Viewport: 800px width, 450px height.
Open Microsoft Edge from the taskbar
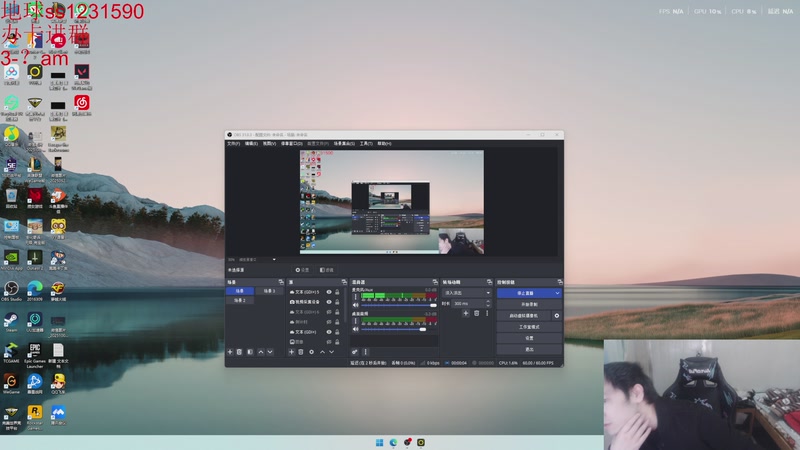click(x=393, y=442)
